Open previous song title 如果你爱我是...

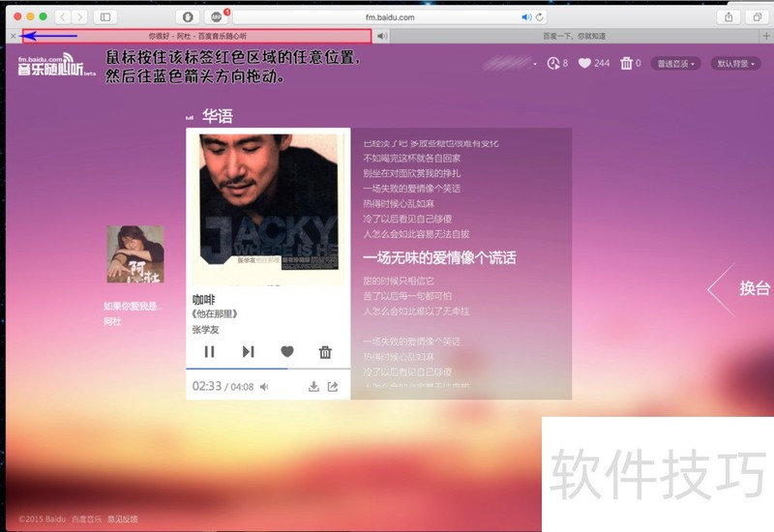tap(133, 306)
